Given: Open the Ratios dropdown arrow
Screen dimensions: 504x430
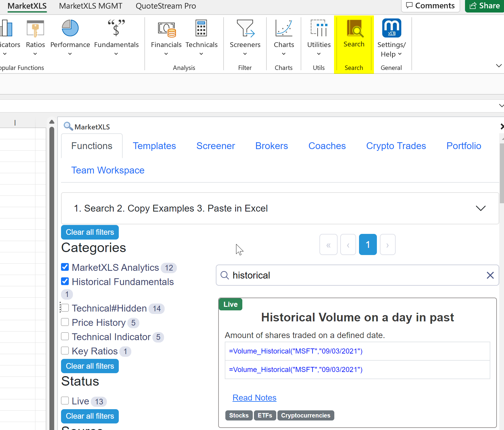Looking at the screenshot, I should click(x=35, y=54).
